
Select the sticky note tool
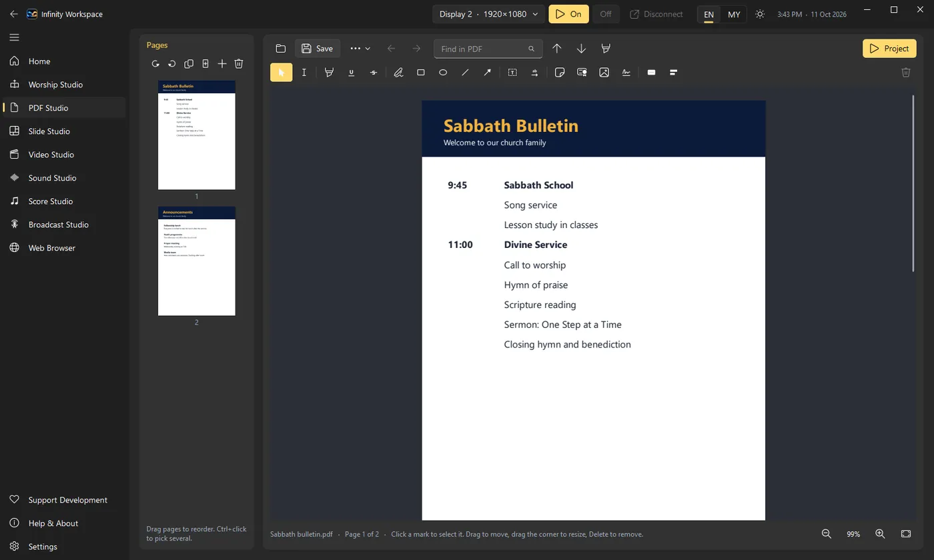560,73
